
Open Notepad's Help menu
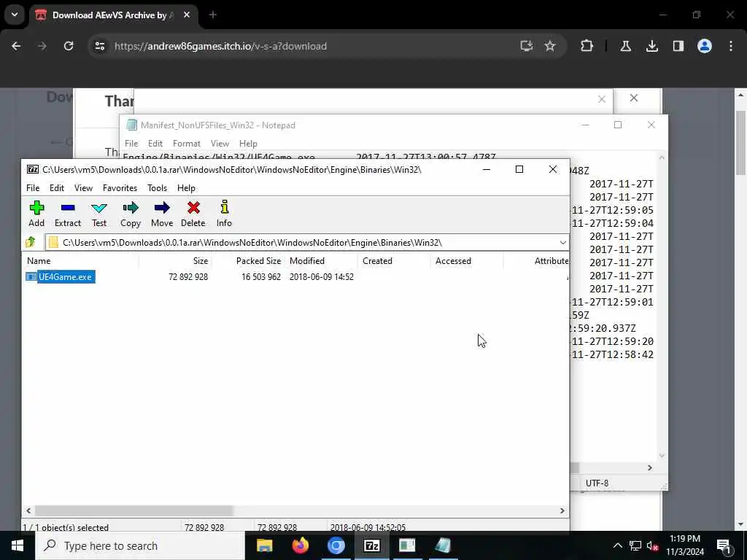[x=248, y=144]
